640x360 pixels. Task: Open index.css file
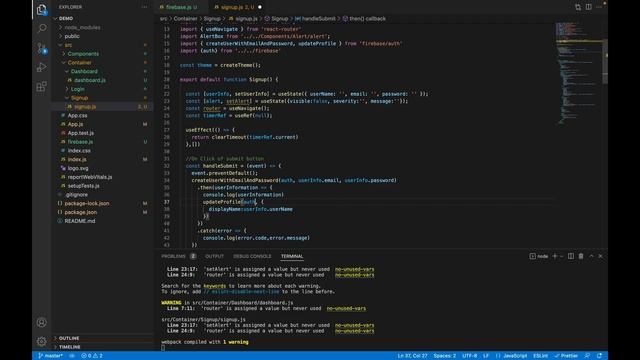79,151
